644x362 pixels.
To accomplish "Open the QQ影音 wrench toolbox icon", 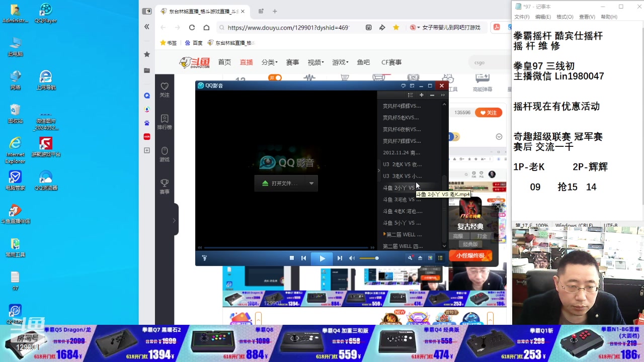I will [x=411, y=258].
